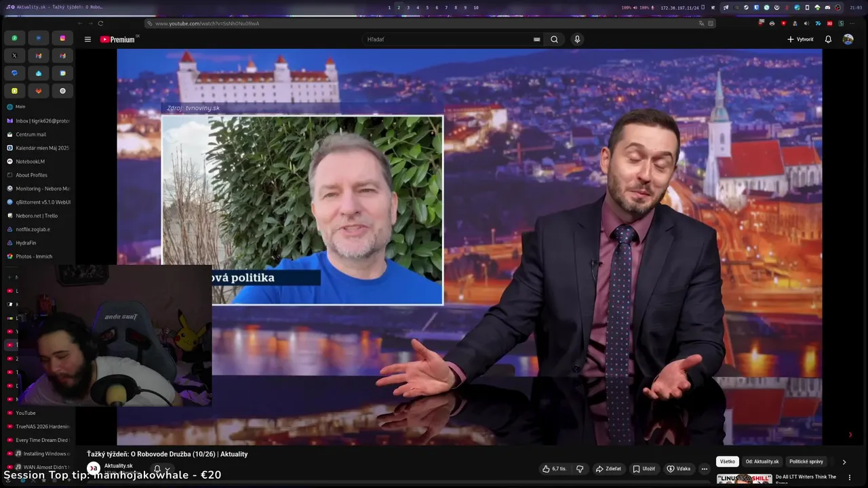Image resolution: width=868 pixels, height=488 pixels.
Task: Open the pinned green WhatsApp tab tile
Action: (x=14, y=38)
